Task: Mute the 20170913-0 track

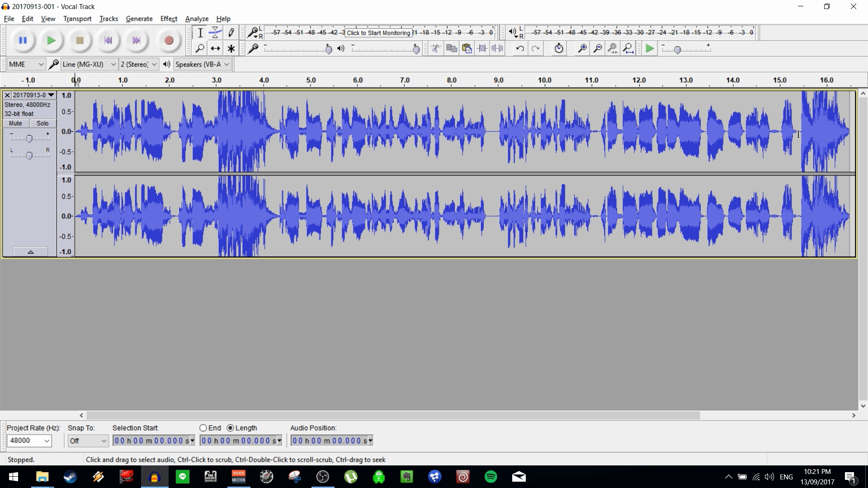Action: 16,123
